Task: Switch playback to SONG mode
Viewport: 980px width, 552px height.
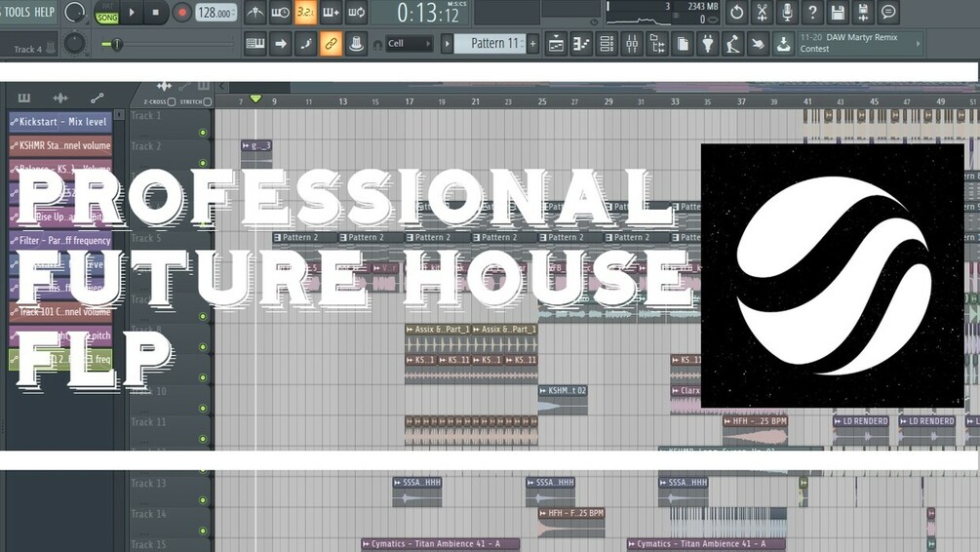Action: coord(107,19)
